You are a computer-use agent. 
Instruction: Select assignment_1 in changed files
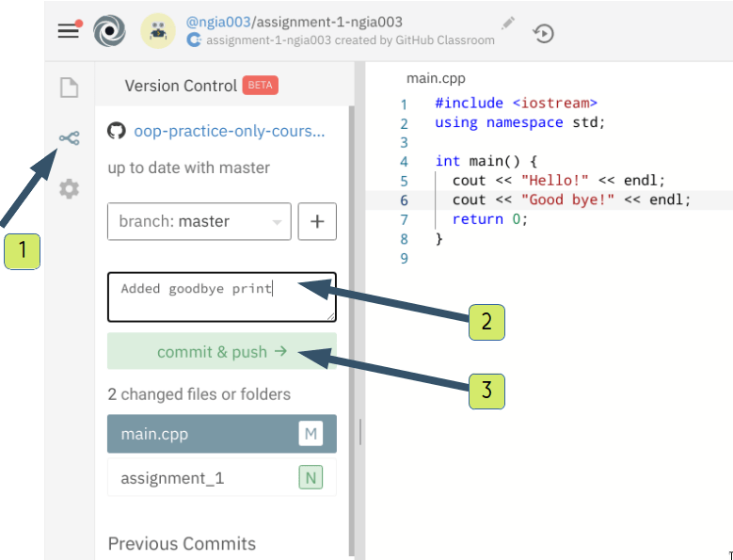point(222,478)
